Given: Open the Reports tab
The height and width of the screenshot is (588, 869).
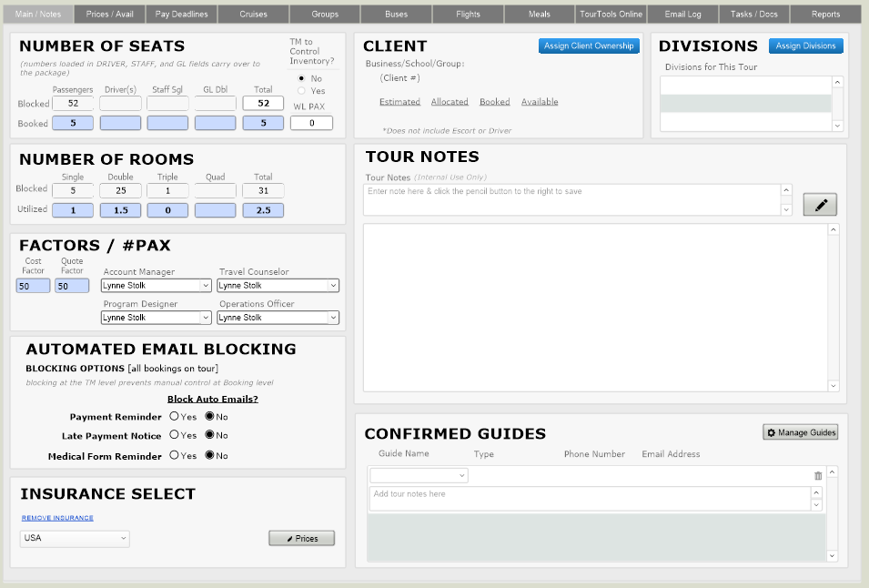Looking at the screenshot, I should point(825,15).
